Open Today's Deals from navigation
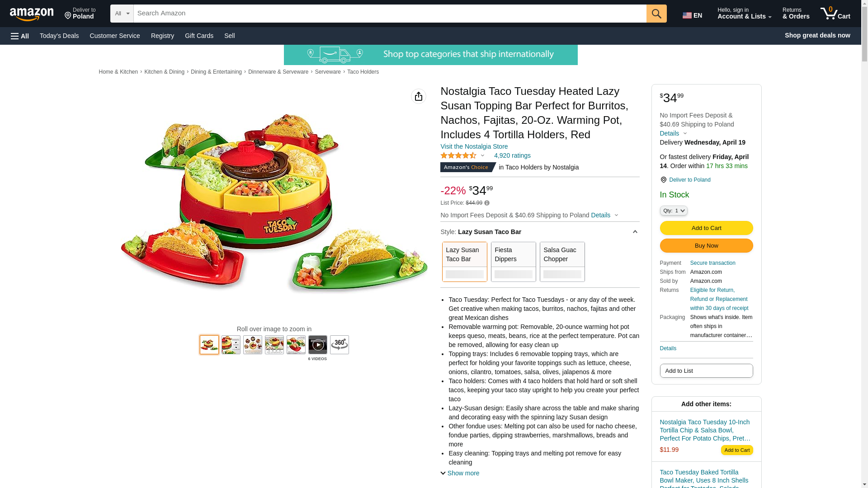This screenshot has height=488, width=868. point(59,36)
